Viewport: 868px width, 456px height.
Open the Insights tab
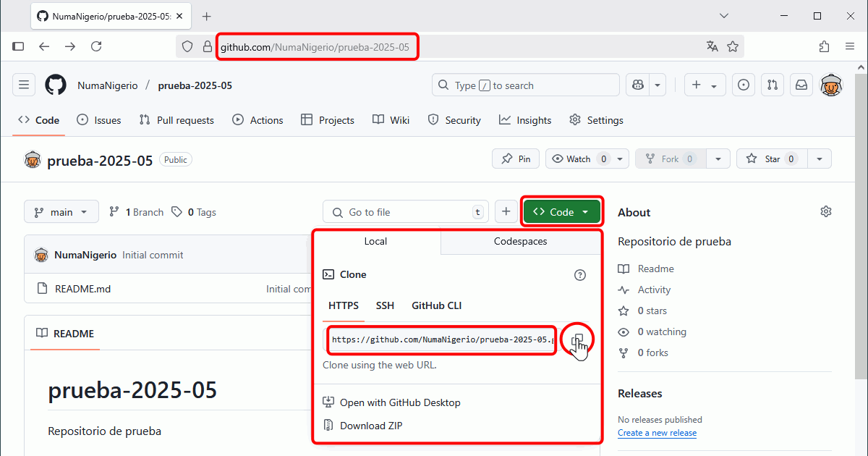click(x=526, y=120)
